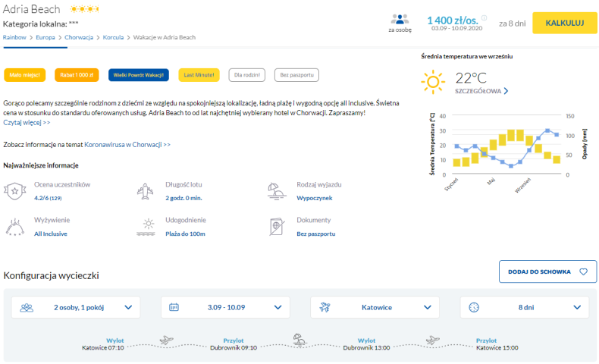599x364 pixels.
Task: Open the 2 osoby, 1 pokój dropdown
Action: coord(76,307)
